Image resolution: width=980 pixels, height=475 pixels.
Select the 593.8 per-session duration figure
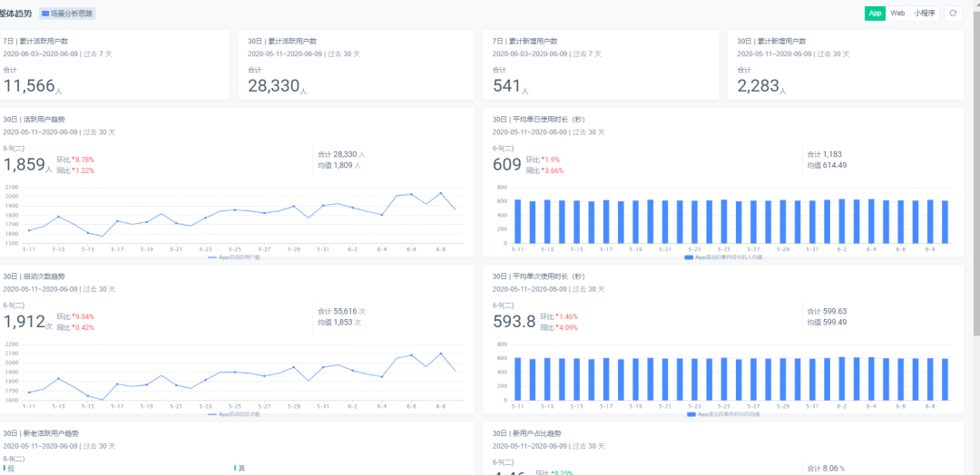click(514, 322)
